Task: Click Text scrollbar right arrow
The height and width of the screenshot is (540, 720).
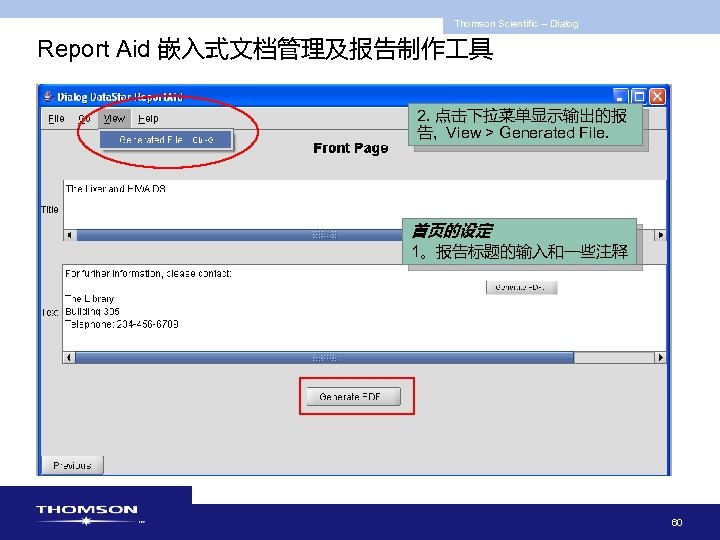Action: point(660,357)
